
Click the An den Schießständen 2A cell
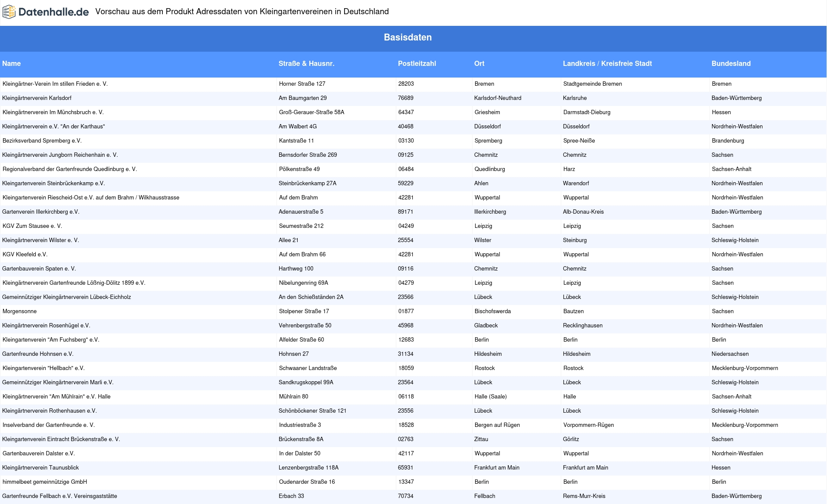(311, 297)
